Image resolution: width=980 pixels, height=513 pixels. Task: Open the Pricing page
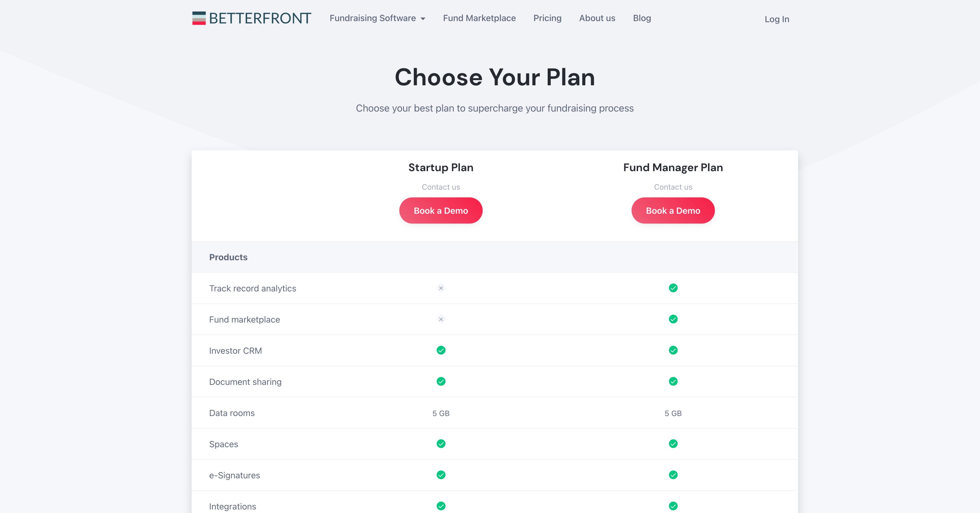[x=547, y=18]
